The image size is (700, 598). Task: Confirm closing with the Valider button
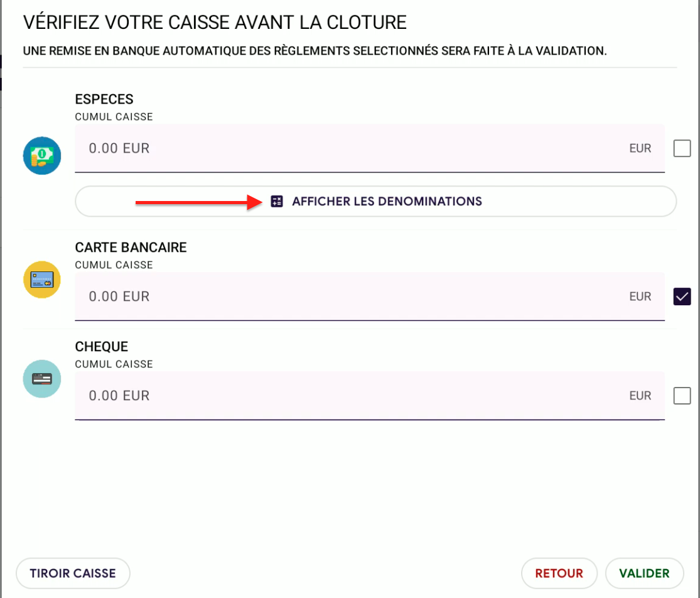[x=644, y=573]
